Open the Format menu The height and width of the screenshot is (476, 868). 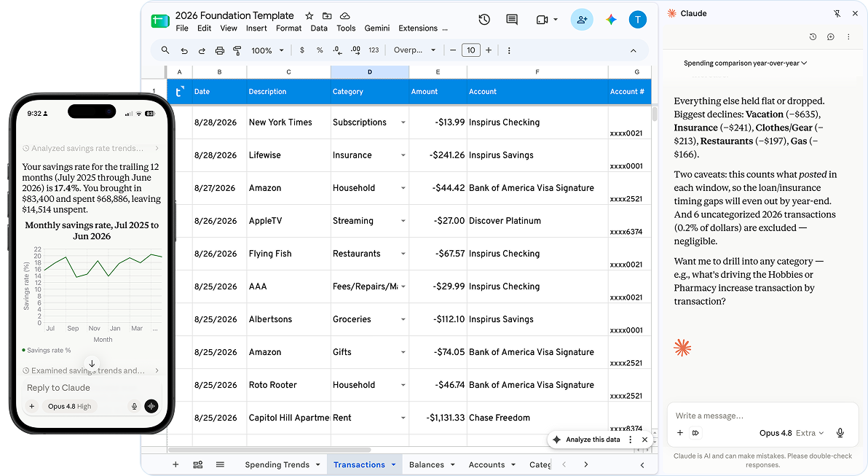point(289,28)
